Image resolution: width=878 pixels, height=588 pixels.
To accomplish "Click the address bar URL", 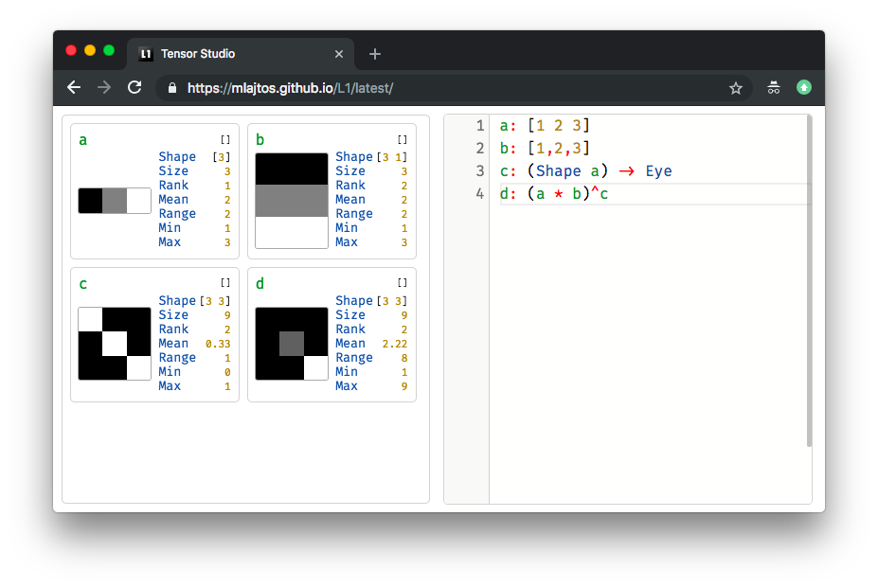I will click(x=290, y=88).
